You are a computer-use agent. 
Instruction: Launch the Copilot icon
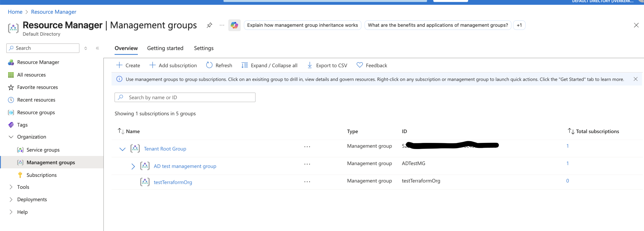click(234, 25)
